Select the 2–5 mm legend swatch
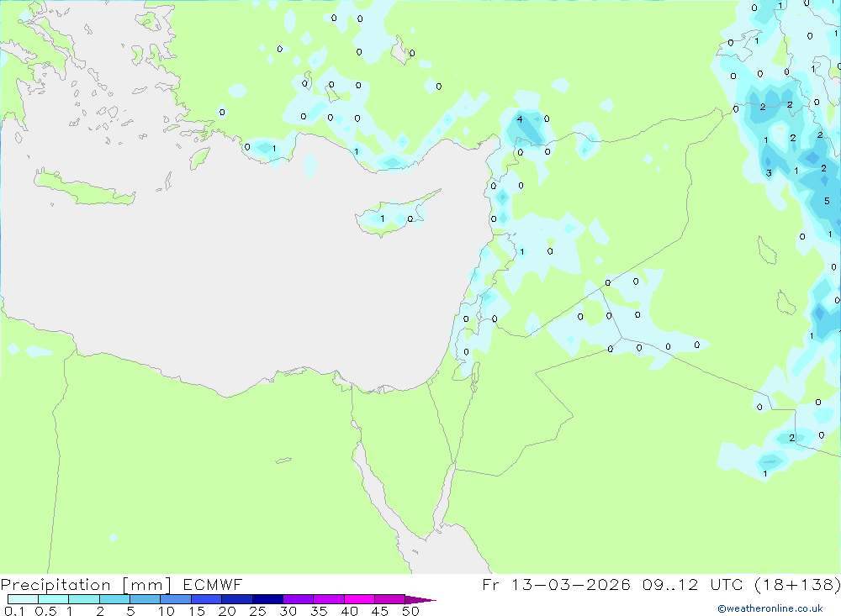841x616 pixels. (114, 599)
